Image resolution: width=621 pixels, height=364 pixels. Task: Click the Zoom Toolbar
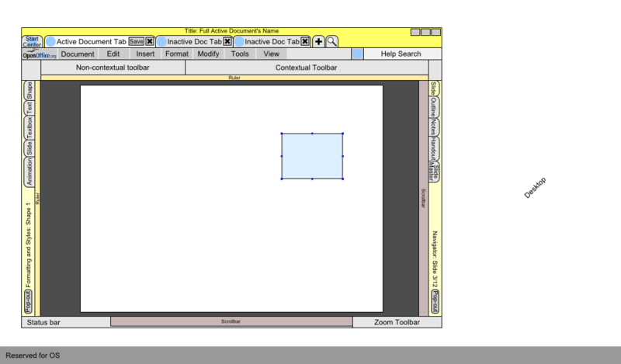[397, 322]
